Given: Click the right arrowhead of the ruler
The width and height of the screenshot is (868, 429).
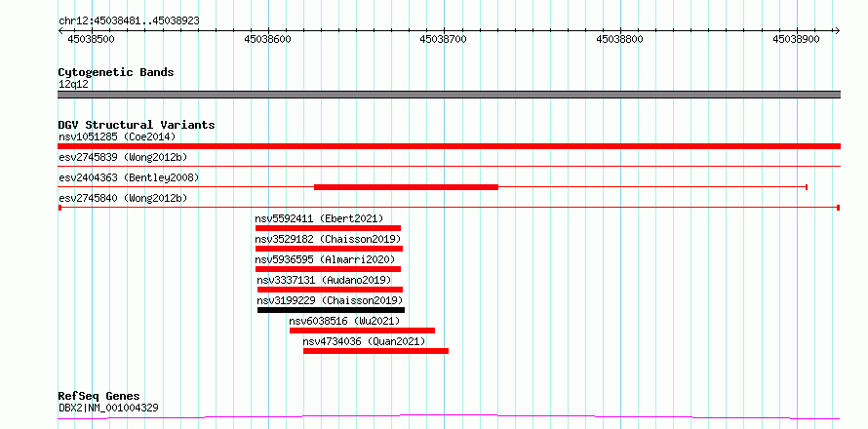Looking at the screenshot, I should coord(837,31).
